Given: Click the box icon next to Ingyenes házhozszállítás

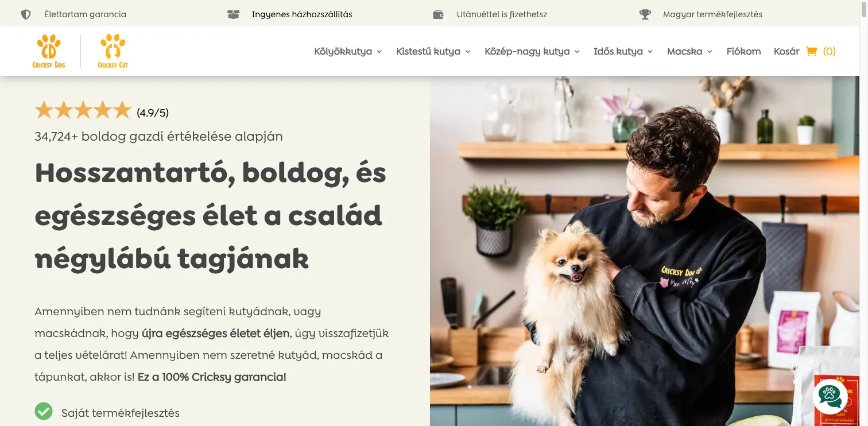Looking at the screenshot, I should pyautogui.click(x=233, y=14).
